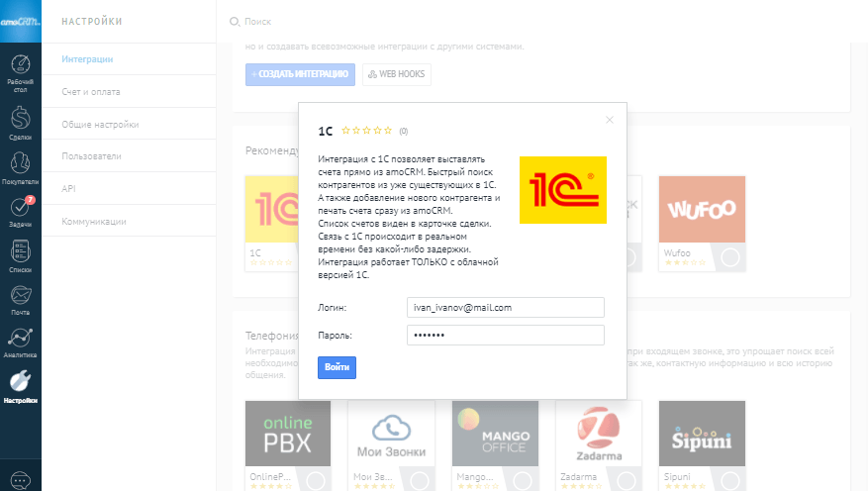Close the 1C integration dialog

click(x=610, y=120)
